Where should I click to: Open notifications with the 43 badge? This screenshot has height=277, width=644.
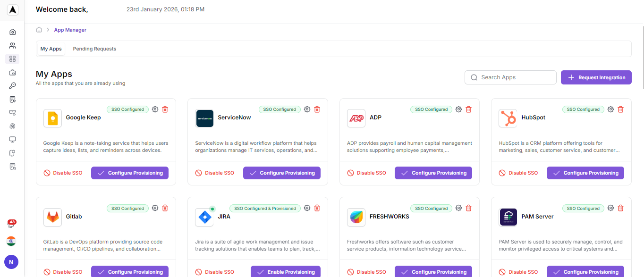pos(11,225)
